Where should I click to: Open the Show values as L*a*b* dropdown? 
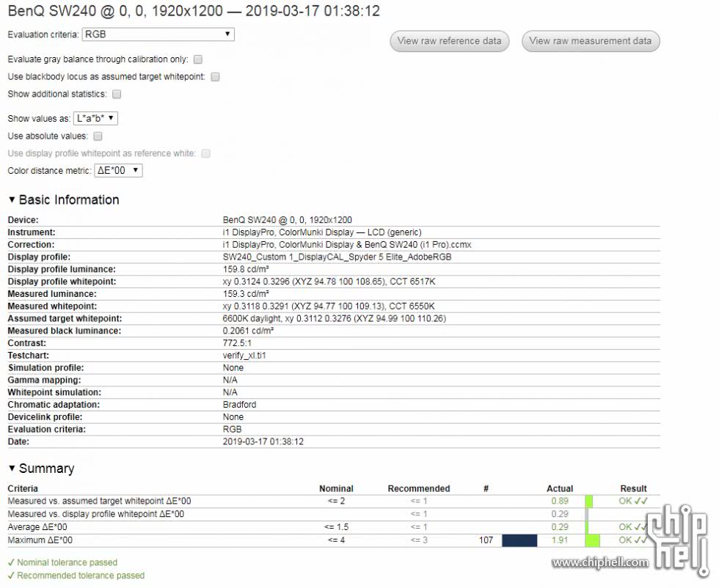tap(95, 118)
